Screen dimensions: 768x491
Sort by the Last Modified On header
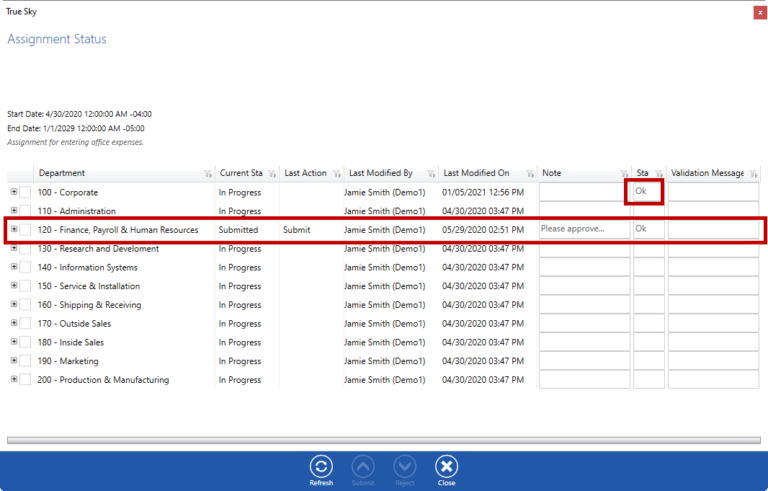click(476, 173)
